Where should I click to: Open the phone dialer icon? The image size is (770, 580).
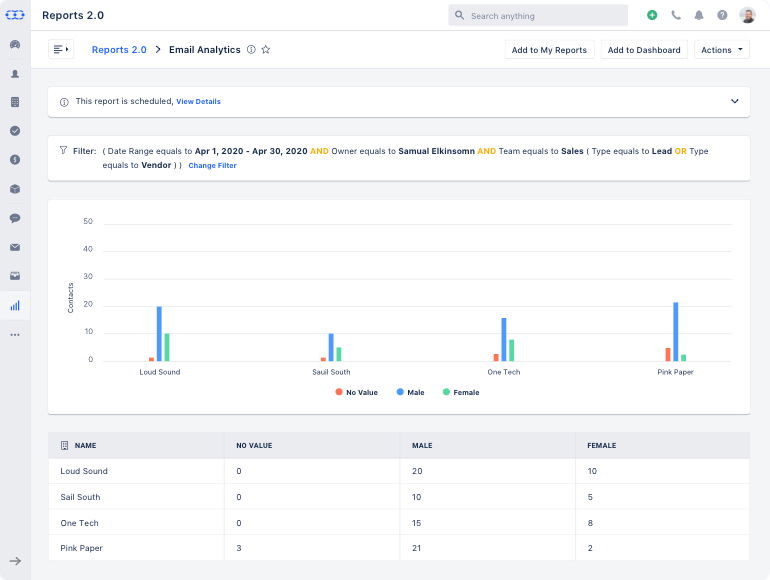click(x=676, y=16)
